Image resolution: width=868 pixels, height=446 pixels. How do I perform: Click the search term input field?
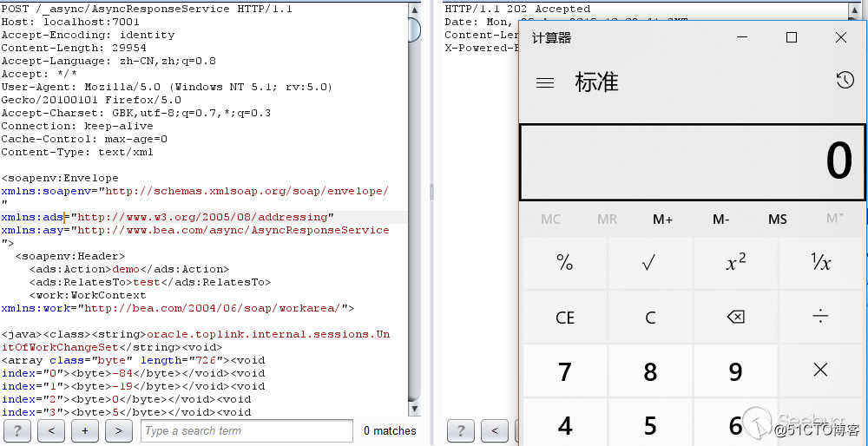(x=247, y=430)
